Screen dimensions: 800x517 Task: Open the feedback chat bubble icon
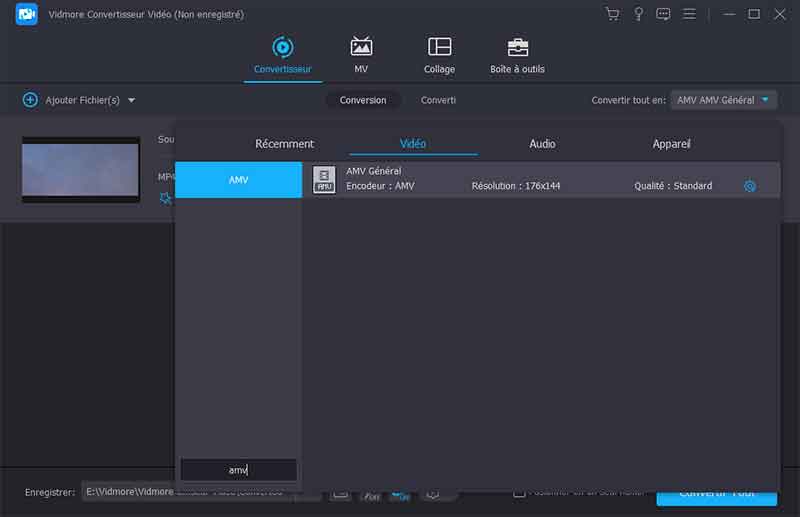coord(663,14)
